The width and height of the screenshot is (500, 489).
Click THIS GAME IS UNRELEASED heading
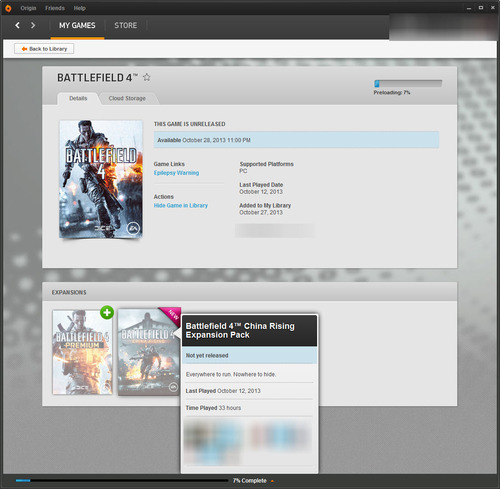coord(189,124)
